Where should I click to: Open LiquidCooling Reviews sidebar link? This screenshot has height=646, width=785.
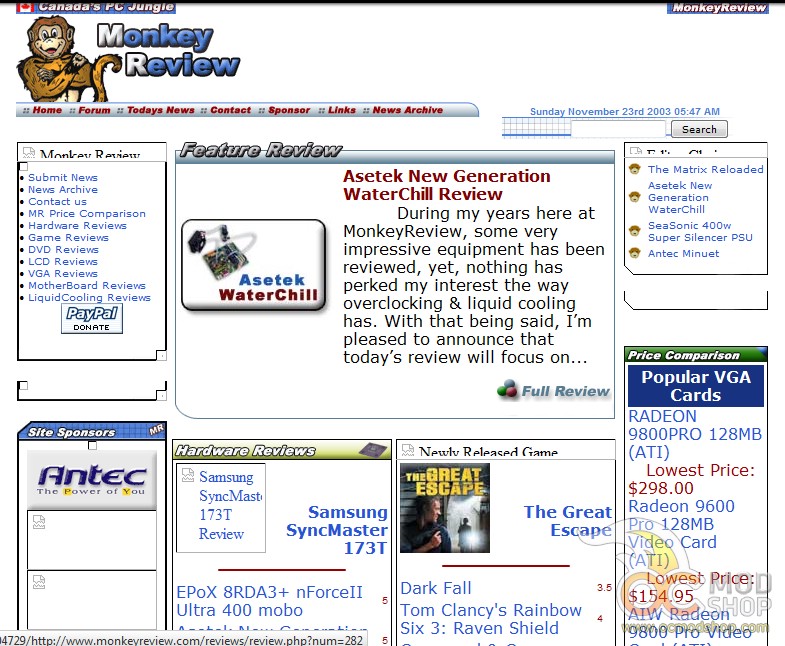coord(89,297)
